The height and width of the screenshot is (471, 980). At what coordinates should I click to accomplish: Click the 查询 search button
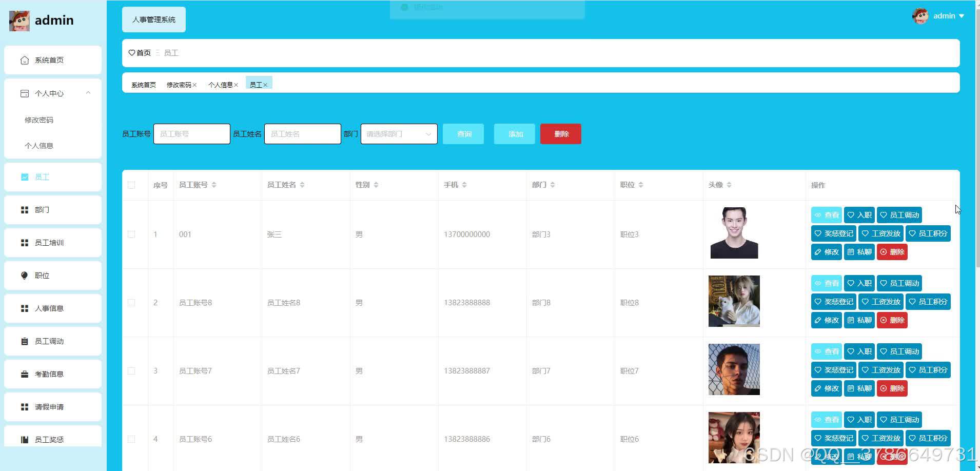[x=463, y=134]
